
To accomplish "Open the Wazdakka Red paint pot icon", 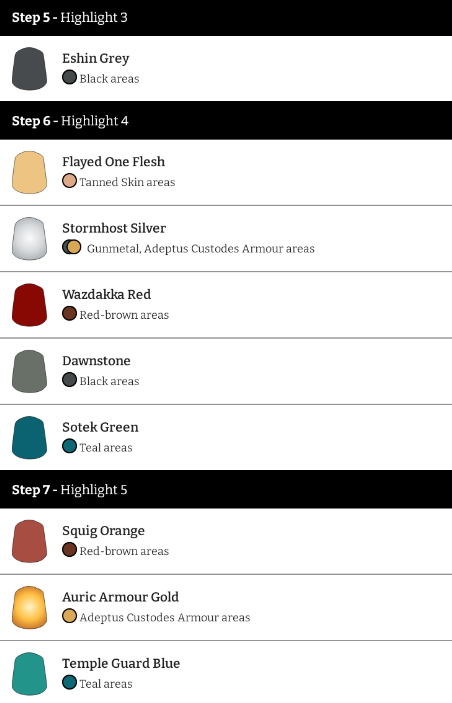I will click(x=29, y=305).
